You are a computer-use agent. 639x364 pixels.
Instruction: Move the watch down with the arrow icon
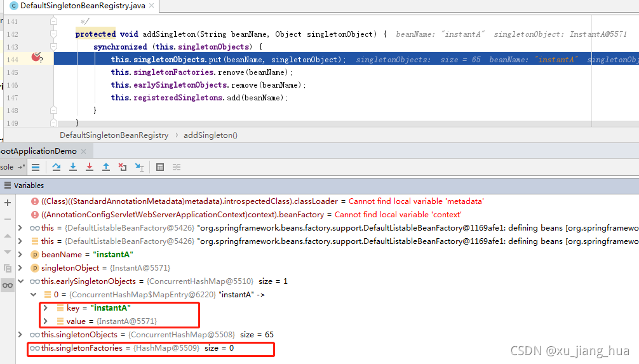click(8, 252)
